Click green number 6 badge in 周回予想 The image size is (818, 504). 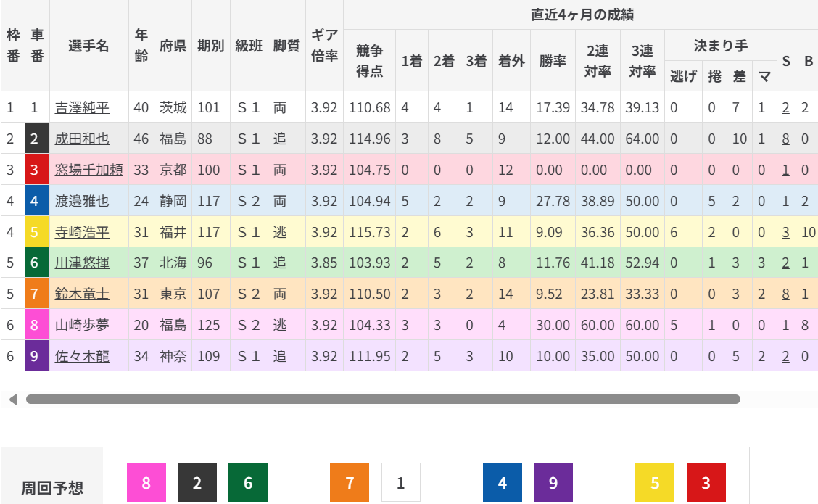tap(248, 482)
